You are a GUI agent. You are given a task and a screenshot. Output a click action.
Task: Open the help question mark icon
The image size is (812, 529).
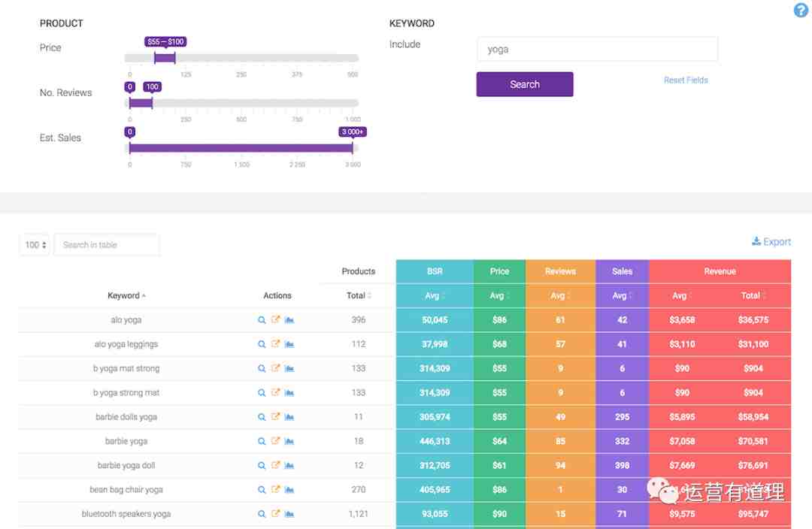coord(801,10)
